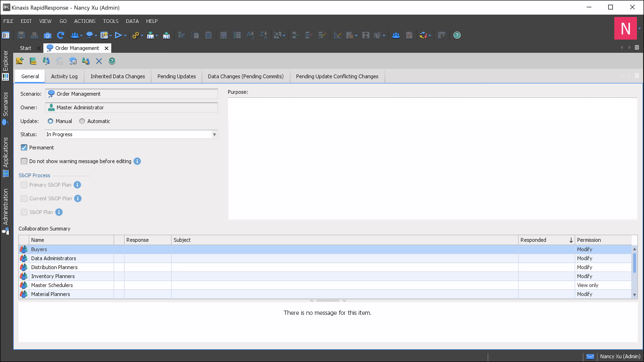Open the FILE menu
Image resolution: width=644 pixels, height=362 pixels.
[8, 21]
